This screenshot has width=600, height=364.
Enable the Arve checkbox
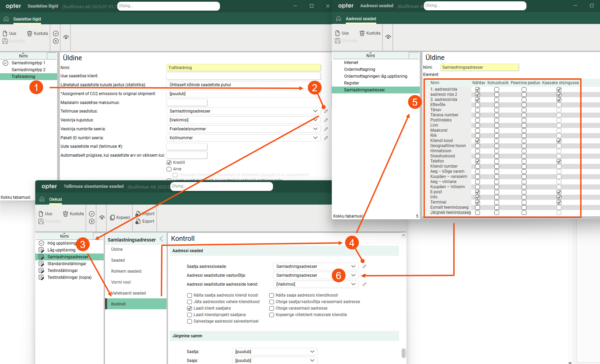click(x=169, y=169)
